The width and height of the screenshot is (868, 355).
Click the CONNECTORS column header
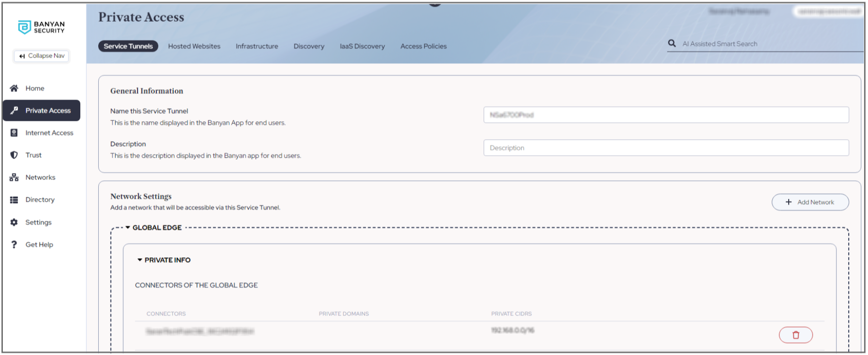(x=166, y=314)
